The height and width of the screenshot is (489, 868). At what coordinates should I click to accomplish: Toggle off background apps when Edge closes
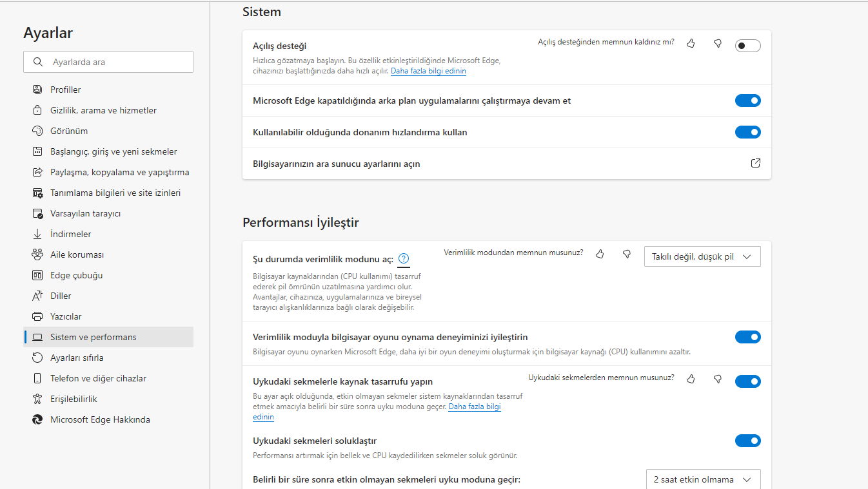pyautogui.click(x=748, y=101)
